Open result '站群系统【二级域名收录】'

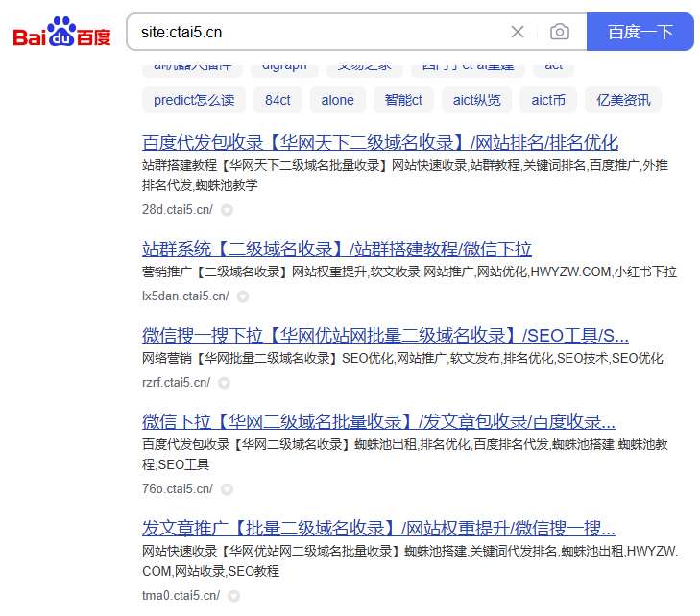click(x=337, y=249)
